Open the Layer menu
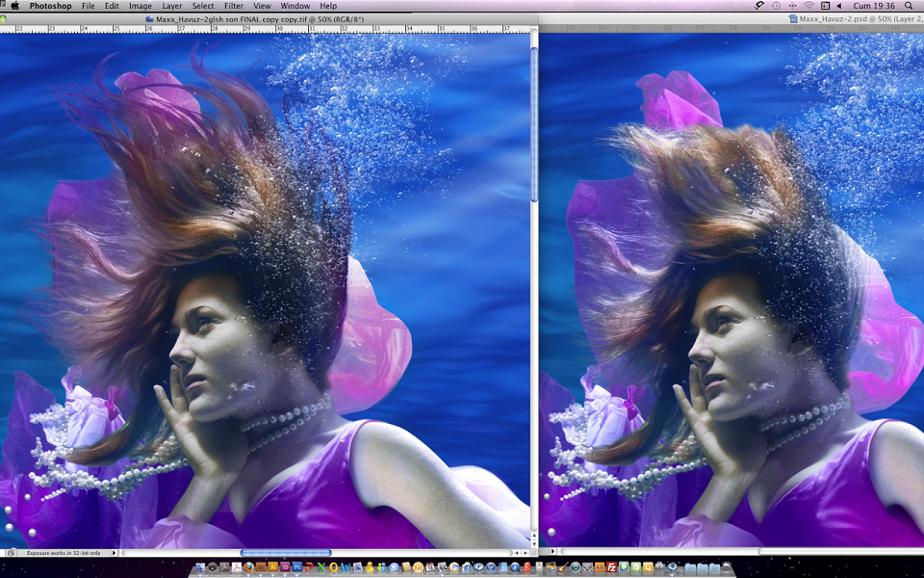This screenshot has height=578, width=924. [x=172, y=6]
